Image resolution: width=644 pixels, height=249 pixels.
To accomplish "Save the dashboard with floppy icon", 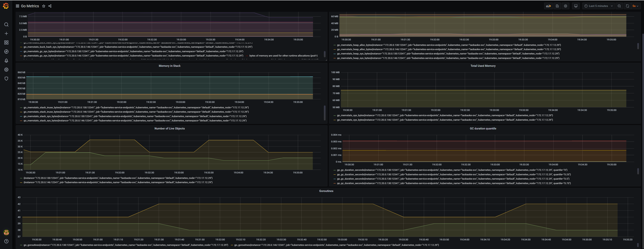I will point(557,6).
